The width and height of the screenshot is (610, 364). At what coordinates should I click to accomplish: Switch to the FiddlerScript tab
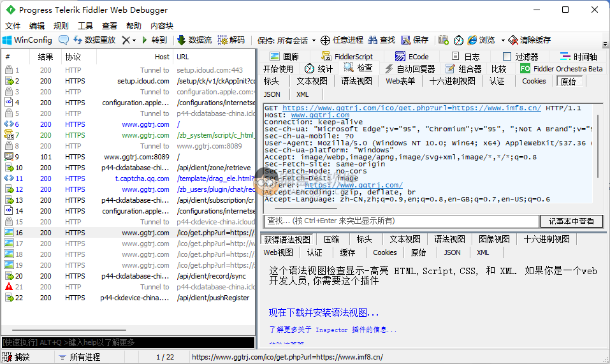pos(347,57)
